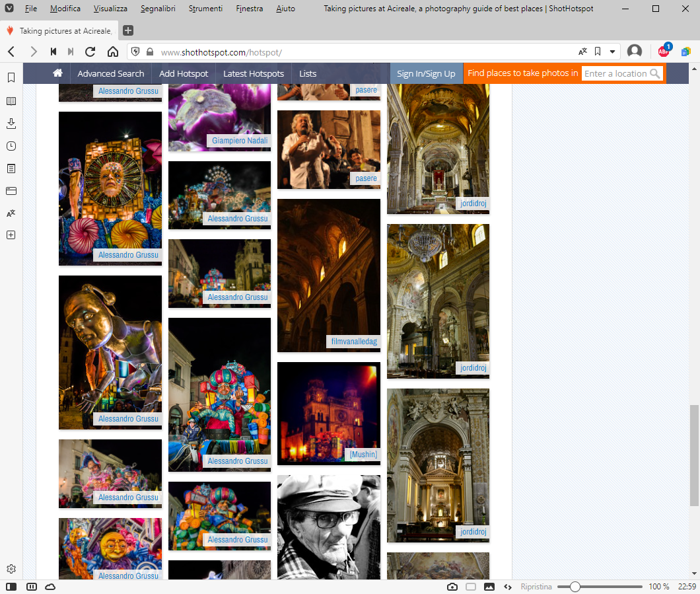The image size is (700, 594).
Task: Open the Segnalibri menu
Action: click(158, 9)
